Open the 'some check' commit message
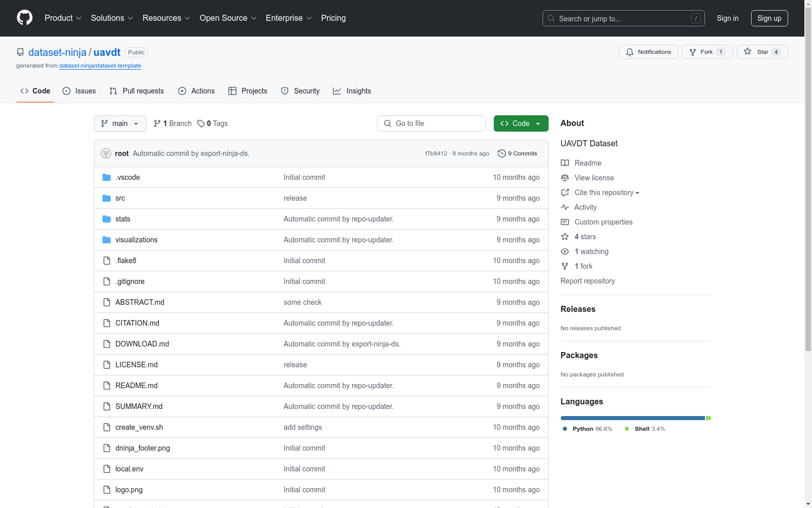812x508 pixels. tap(302, 302)
